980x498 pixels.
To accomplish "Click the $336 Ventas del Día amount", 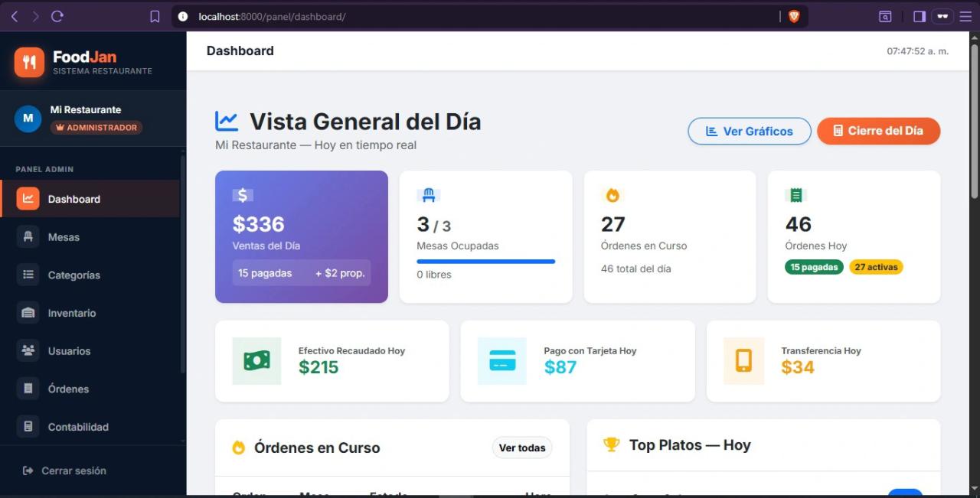I will [258, 224].
